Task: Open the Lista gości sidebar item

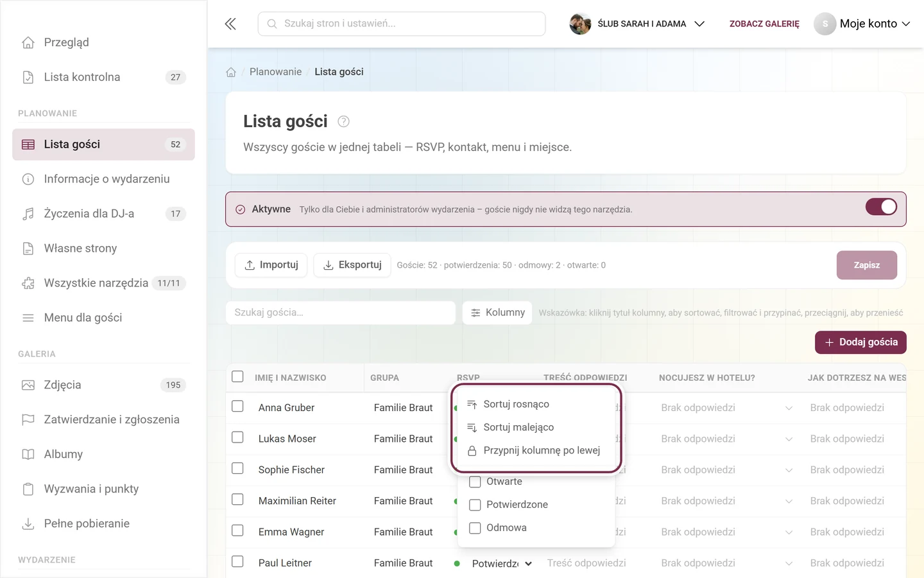Action: tap(103, 144)
